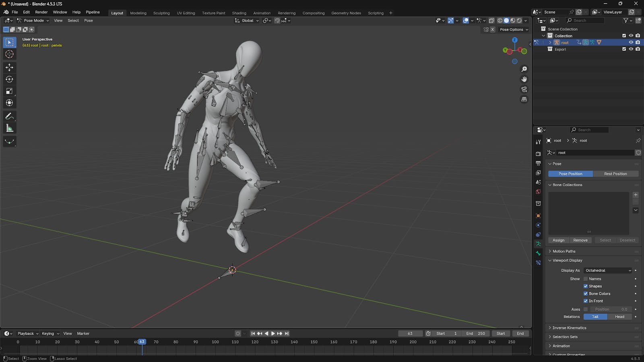Click the Rest Position button
This screenshot has height=362, width=644.
(616, 173)
